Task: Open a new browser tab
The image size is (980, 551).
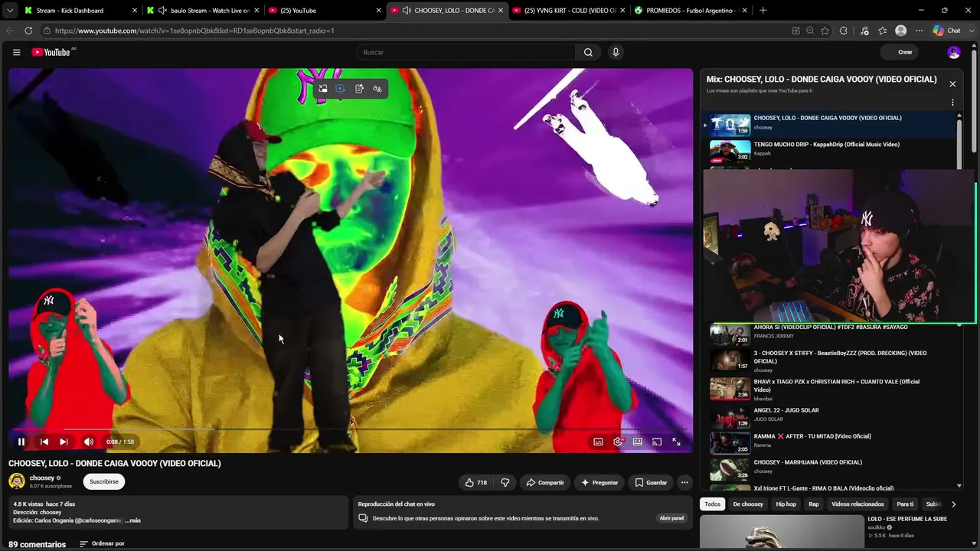Action: click(763, 11)
